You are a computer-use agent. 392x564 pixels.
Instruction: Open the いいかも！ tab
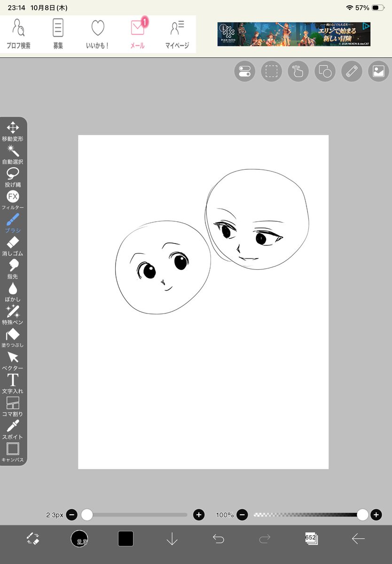[98, 34]
